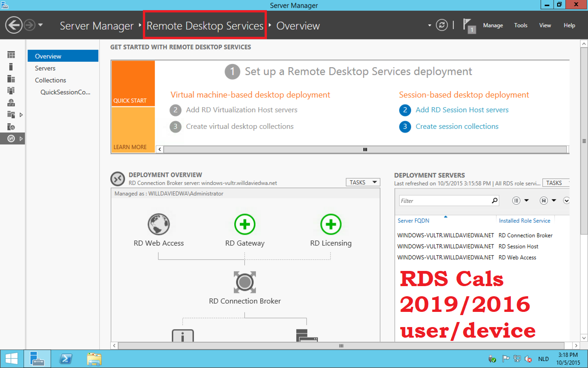Expand the Remote Desktop Services sidebar arrow
The height and width of the screenshot is (368, 588).
point(21,138)
